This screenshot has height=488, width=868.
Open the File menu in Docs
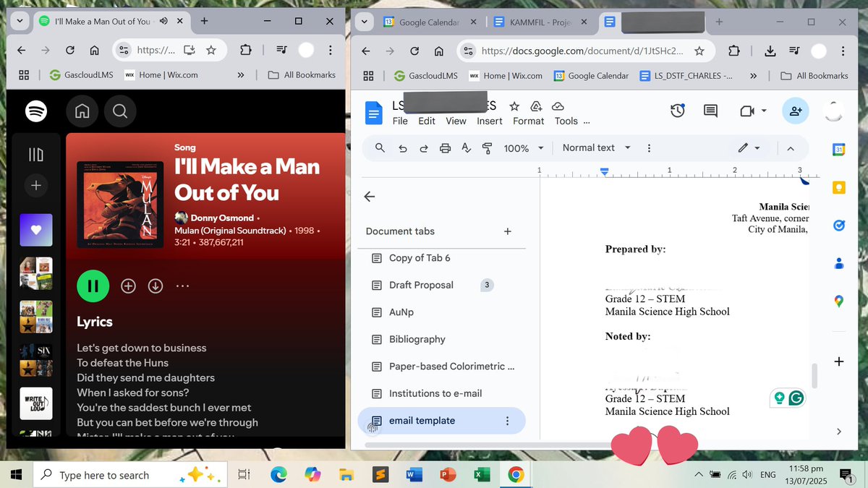pos(400,121)
